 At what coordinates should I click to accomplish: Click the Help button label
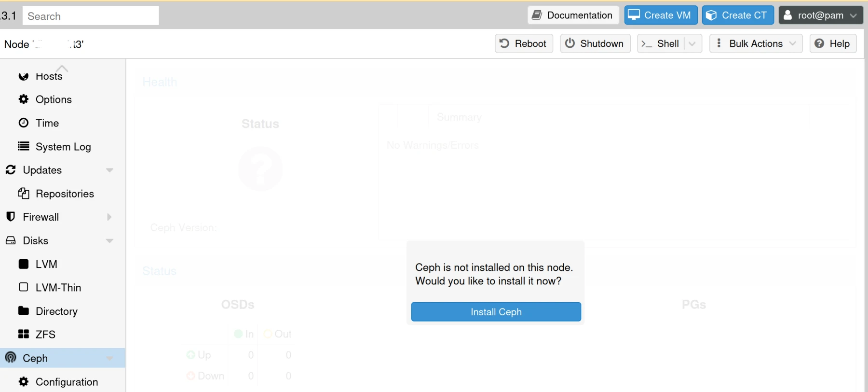[x=840, y=43]
